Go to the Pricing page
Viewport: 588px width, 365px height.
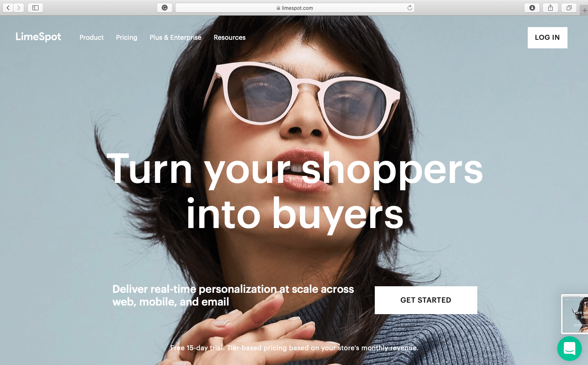pos(126,37)
